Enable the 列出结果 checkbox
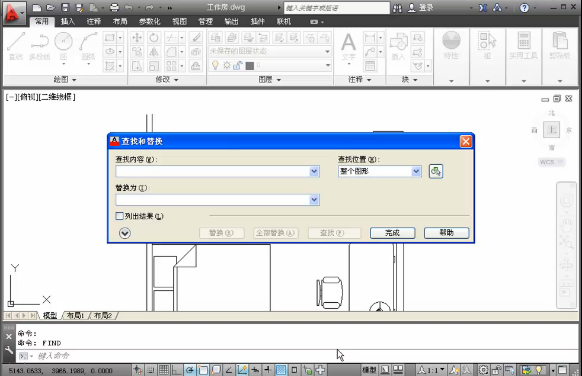The image size is (582, 376). click(x=120, y=216)
